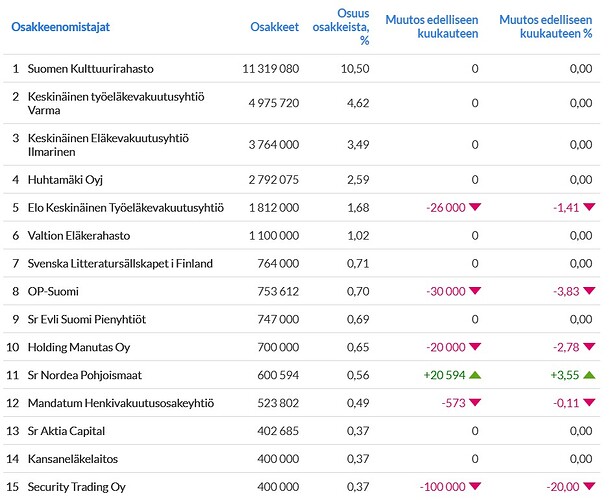Viewport: 612px width, 500px height.
Task: Click red down arrow beside -100 000
Action: coord(475,486)
